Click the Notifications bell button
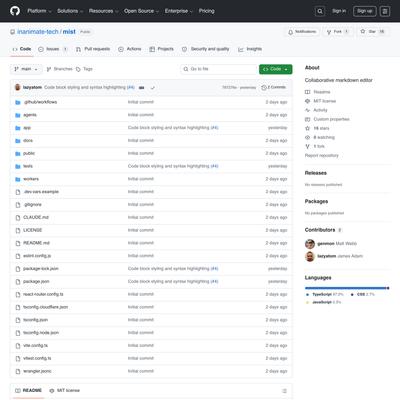The image size is (400, 400). 302,32
